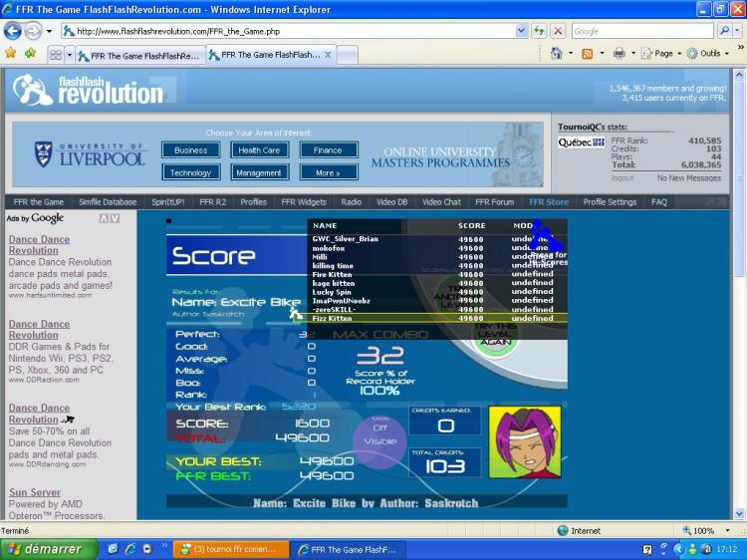The image size is (747, 560).
Task: Select Health Care in the ad
Action: pyautogui.click(x=259, y=150)
